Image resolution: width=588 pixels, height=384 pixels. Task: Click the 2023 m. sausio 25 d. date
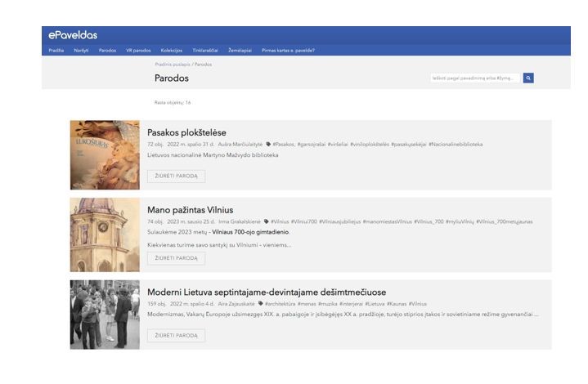pyautogui.click(x=191, y=221)
